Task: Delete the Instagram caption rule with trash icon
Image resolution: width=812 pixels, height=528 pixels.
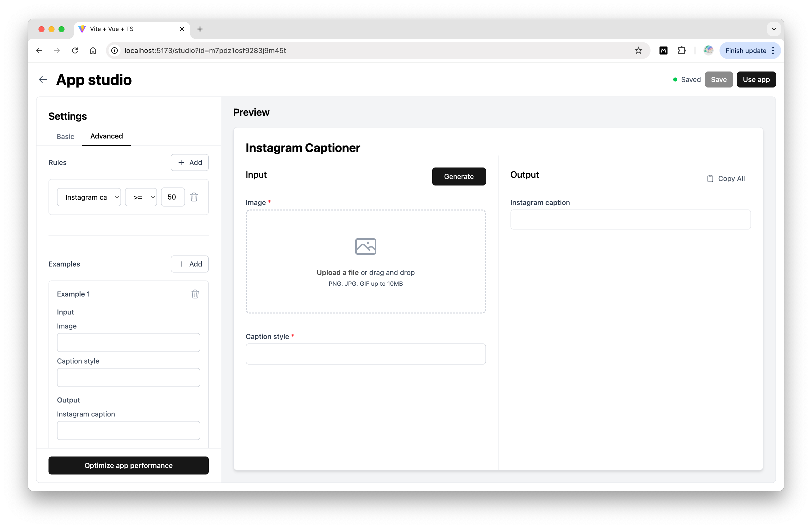Action: (x=194, y=197)
